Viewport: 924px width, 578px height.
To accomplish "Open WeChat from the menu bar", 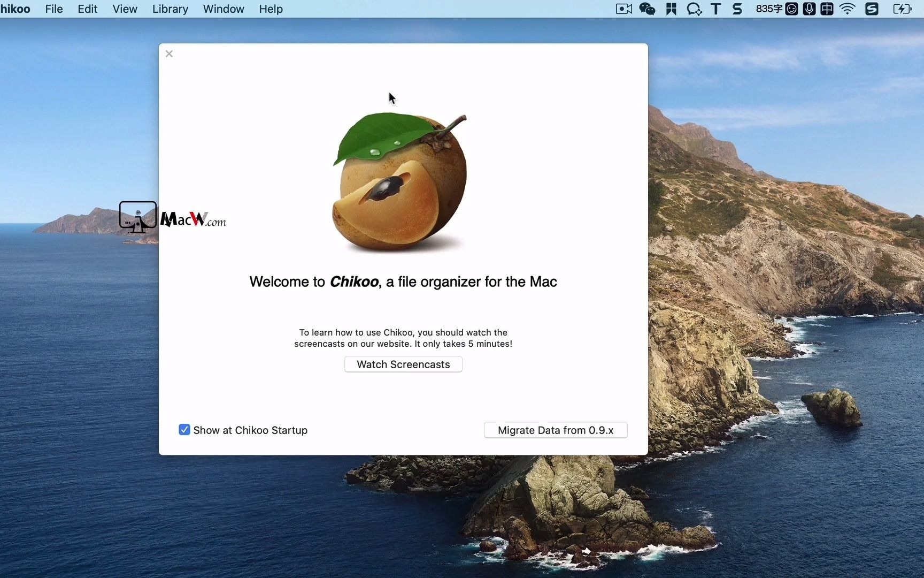I will [x=647, y=9].
